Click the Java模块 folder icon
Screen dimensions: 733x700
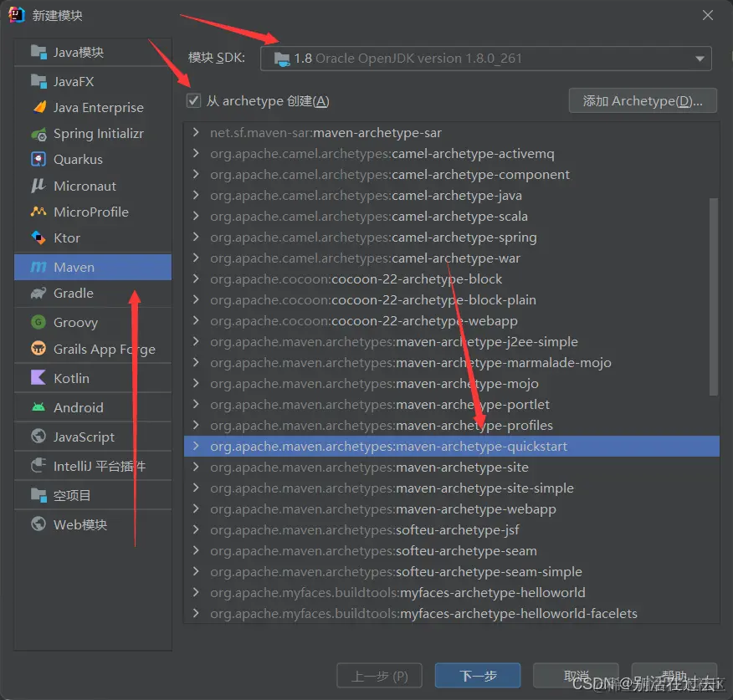point(38,52)
